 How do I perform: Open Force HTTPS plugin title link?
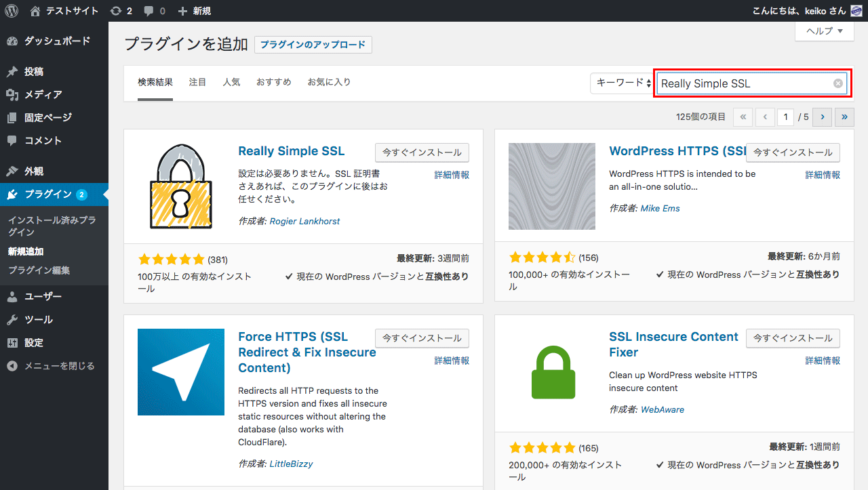pos(307,352)
